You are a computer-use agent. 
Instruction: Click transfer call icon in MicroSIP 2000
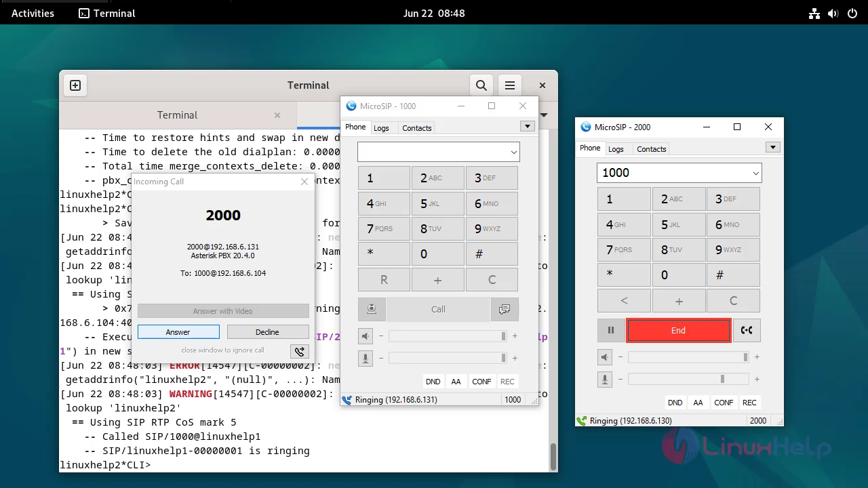(747, 330)
